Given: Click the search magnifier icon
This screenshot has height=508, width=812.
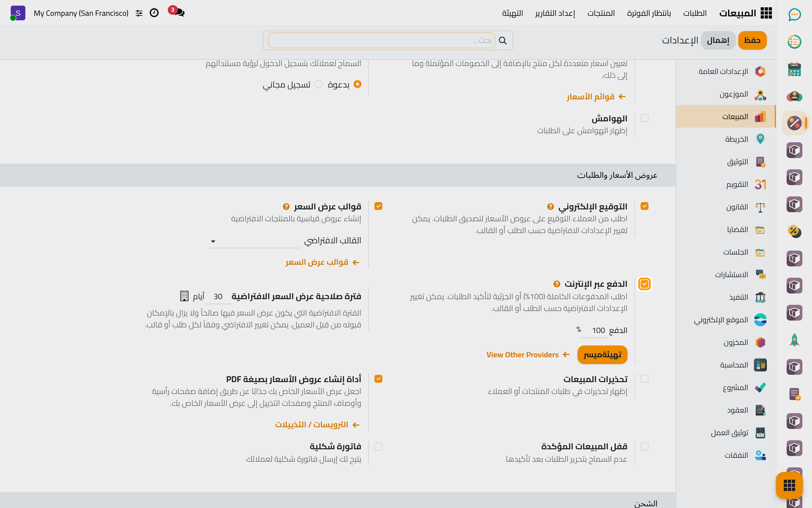Looking at the screenshot, I should point(503,40).
